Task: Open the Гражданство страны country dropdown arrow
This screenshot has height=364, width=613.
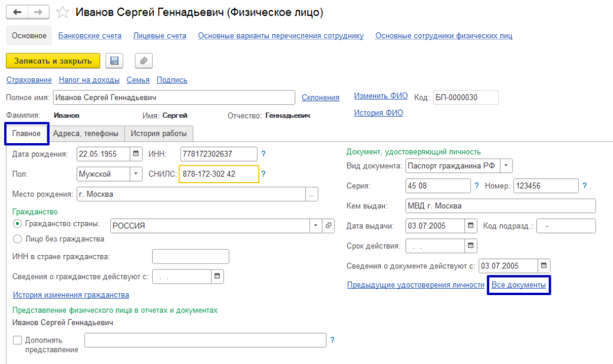Action: coord(315,226)
